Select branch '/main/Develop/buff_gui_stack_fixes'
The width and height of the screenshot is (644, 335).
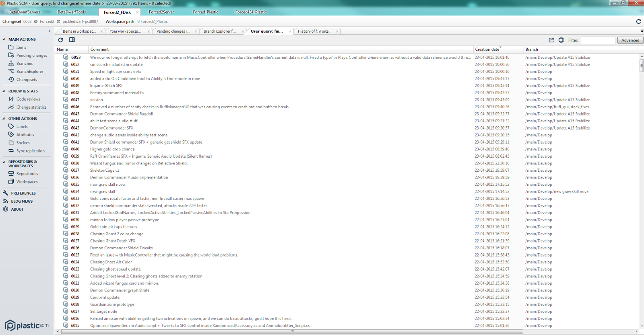point(557,107)
